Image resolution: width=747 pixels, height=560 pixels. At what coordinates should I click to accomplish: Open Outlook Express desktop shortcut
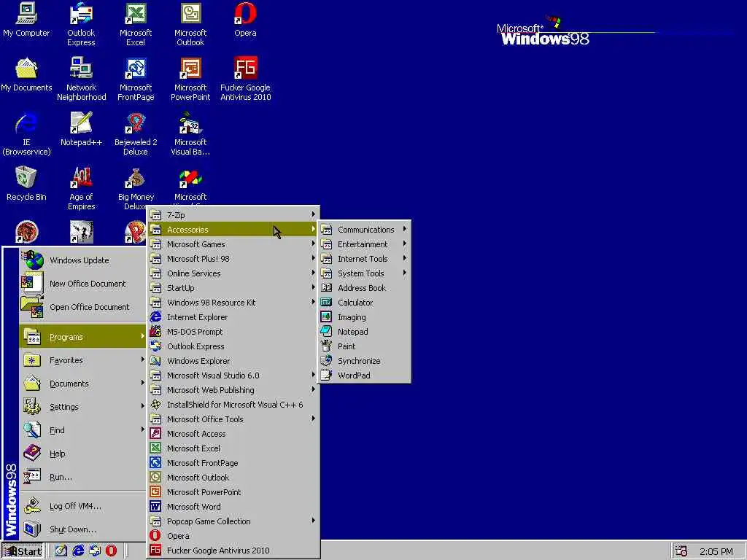81,24
